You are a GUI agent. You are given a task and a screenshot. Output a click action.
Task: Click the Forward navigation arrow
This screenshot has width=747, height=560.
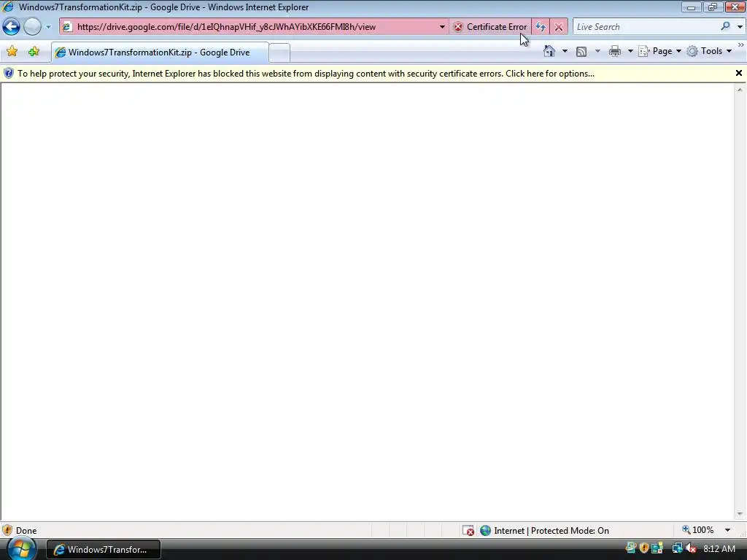32,27
